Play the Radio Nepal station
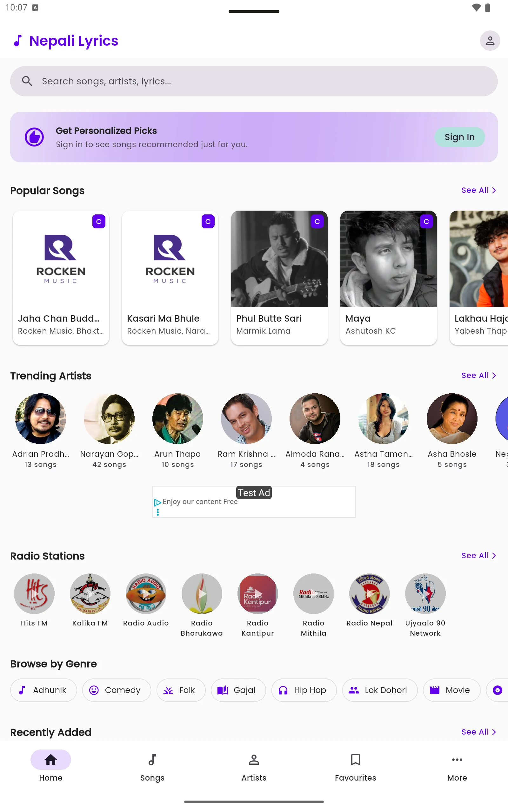 (370, 593)
